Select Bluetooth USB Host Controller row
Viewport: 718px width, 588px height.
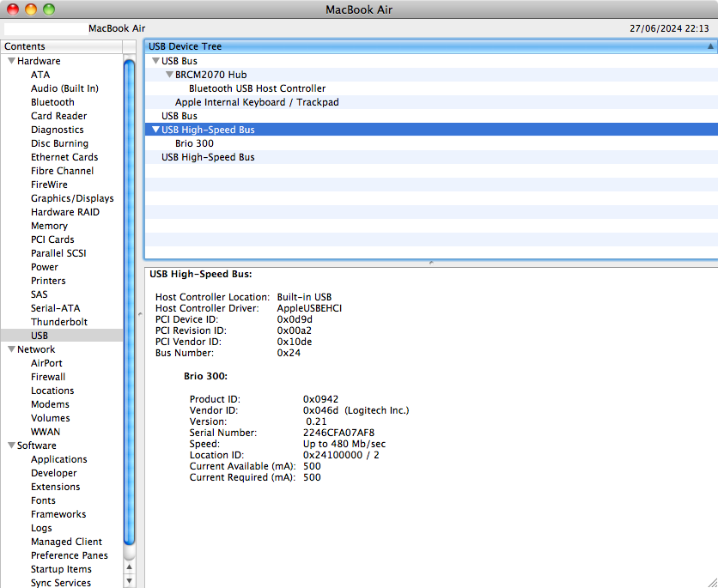click(431, 88)
